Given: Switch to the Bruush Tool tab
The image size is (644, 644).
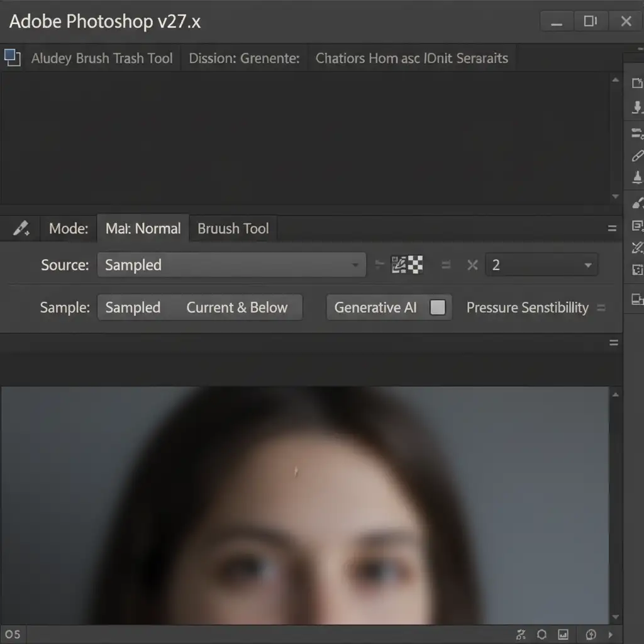Looking at the screenshot, I should 233,228.
